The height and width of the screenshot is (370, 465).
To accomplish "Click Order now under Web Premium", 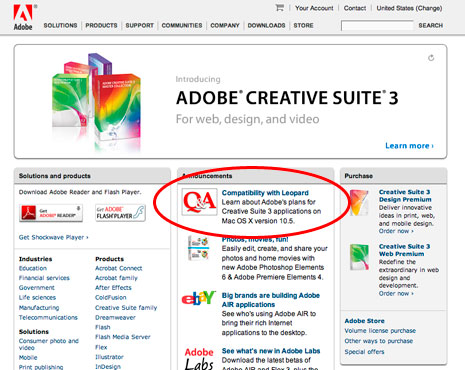I will [x=396, y=294].
